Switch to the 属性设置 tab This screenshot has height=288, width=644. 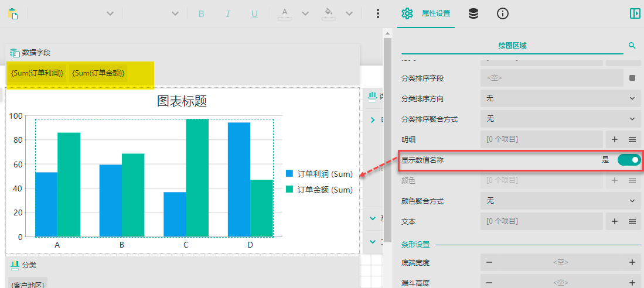[426, 13]
